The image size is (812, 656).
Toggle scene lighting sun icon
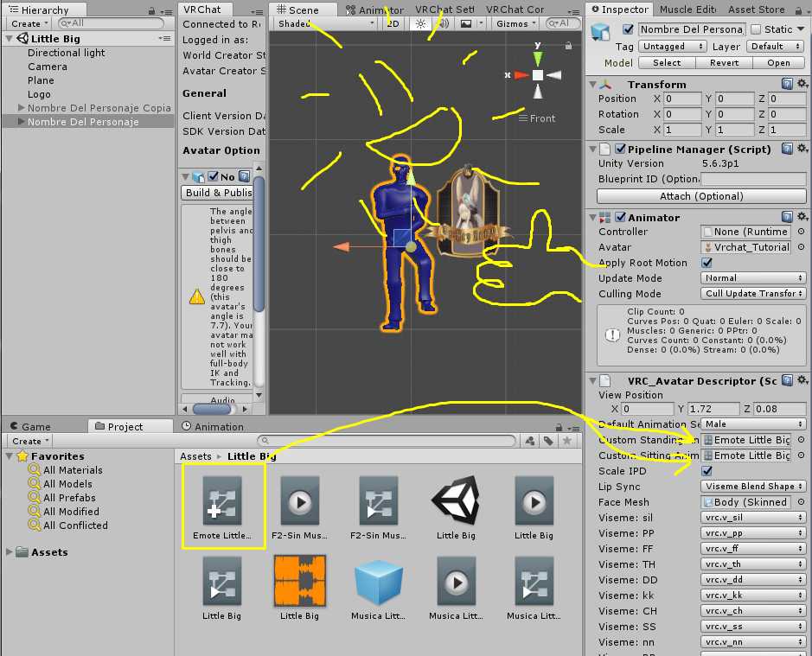(421, 24)
